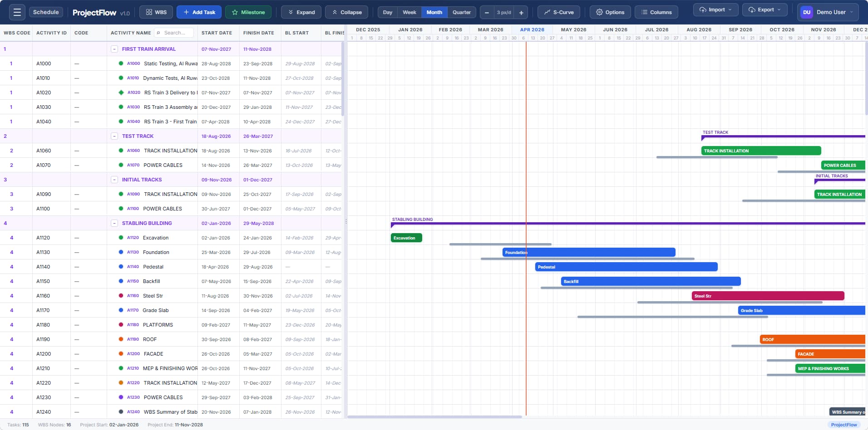Collapse the STABLING BUILDING group
Screen dimensions: 868x430
point(114,223)
